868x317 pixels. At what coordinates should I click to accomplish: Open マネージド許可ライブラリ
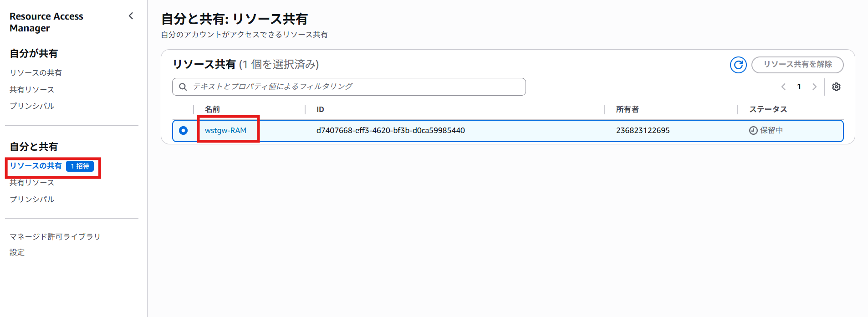(55, 236)
